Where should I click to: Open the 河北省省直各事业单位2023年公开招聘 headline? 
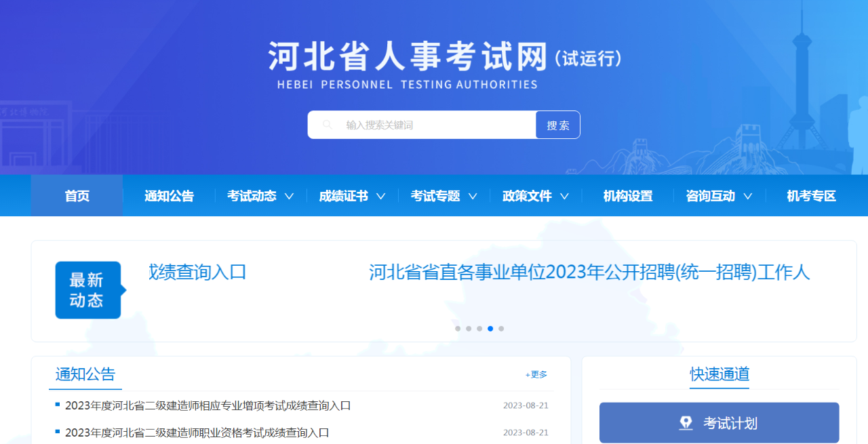[590, 273]
